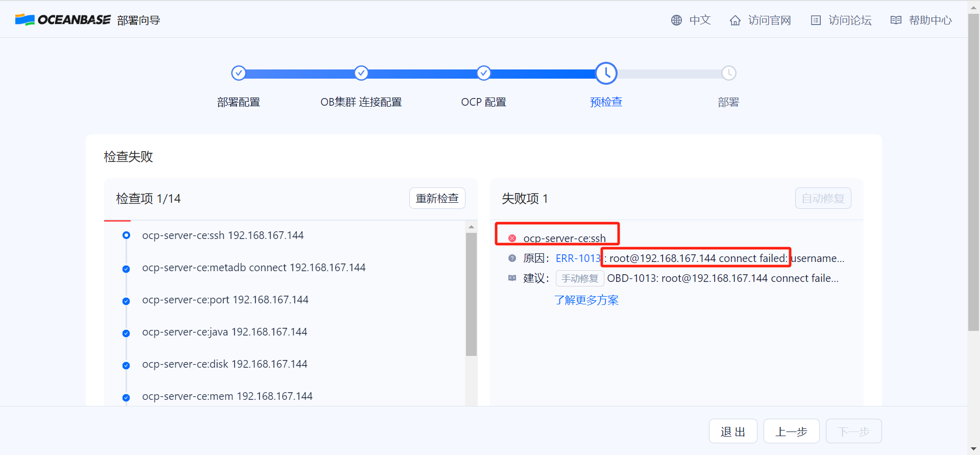Select check item ocp-server-ce:java 192.168.167.144
The height and width of the screenshot is (455, 980).
pyautogui.click(x=225, y=332)
